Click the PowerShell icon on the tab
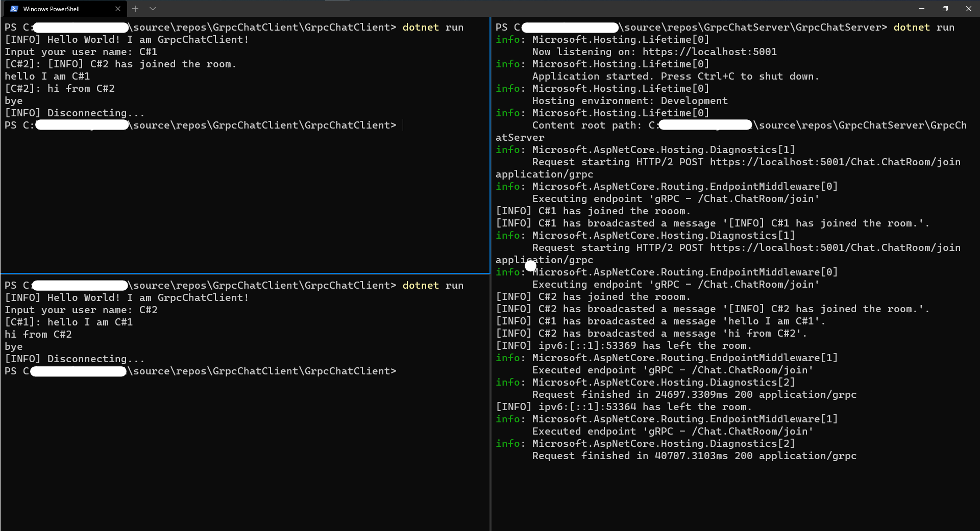Viewport: 980px width, 531px height. [x=14, y=9]
